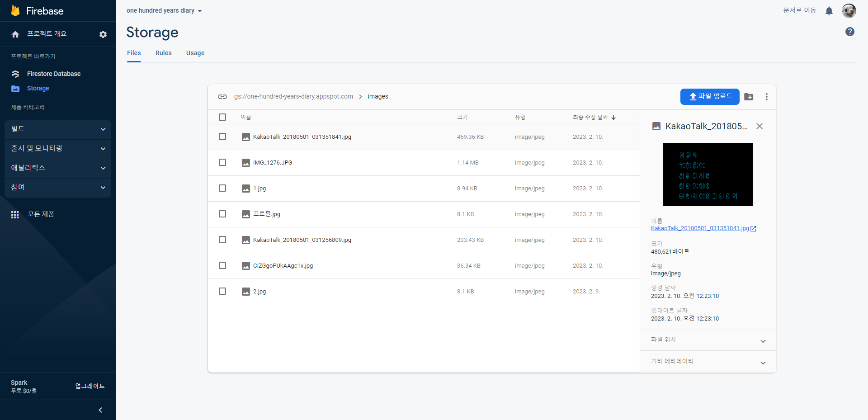868x420 pixels.
Task: Open Storage from sidebar
Action: tap(38, 88)
